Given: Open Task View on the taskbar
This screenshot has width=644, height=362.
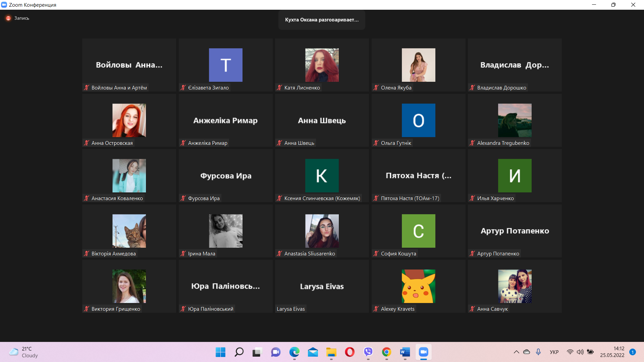Looking at the screenshot, I should (x=257, y=352).
